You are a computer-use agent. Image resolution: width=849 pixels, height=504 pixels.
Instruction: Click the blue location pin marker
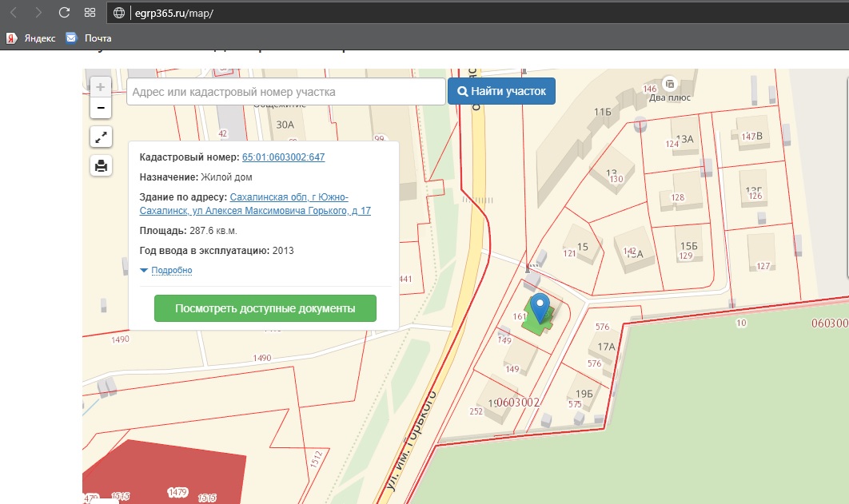point(541,306)
